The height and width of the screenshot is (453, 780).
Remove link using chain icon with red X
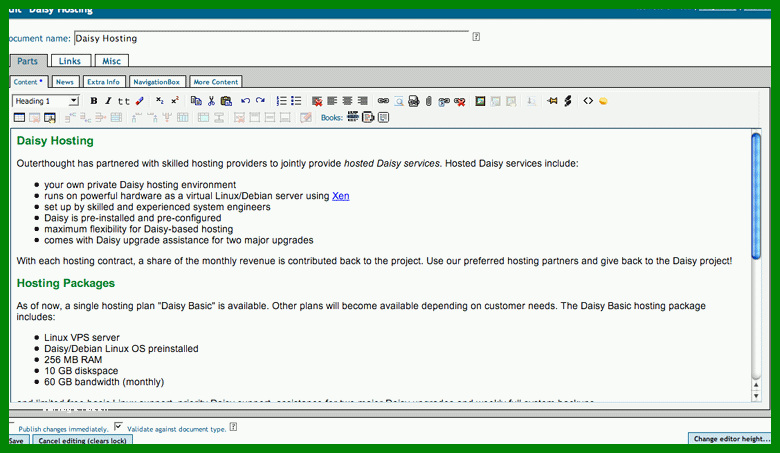pos(460,101)
